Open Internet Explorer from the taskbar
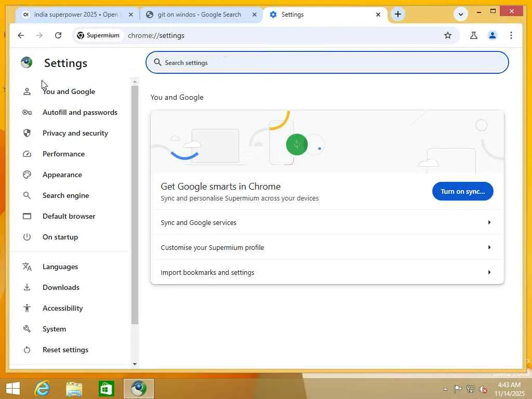The image size is (532, 399). 43,389
